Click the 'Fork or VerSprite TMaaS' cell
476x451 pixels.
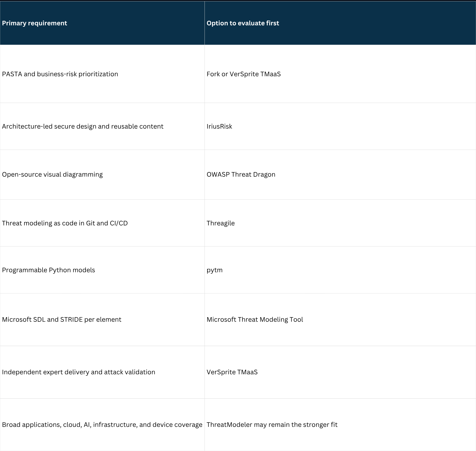click(340, 74)
